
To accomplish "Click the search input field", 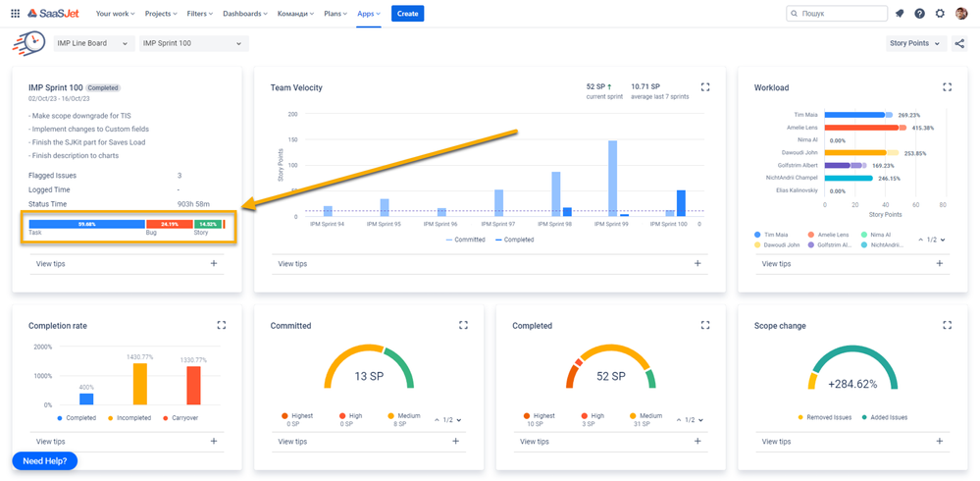I will click(x=836, y=13).
